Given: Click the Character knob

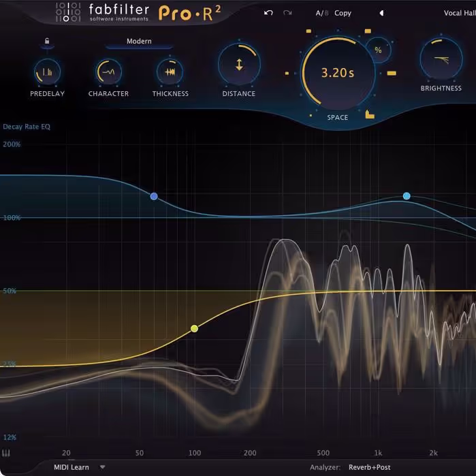Looking at the screenshot, I should tap(108, 72).
